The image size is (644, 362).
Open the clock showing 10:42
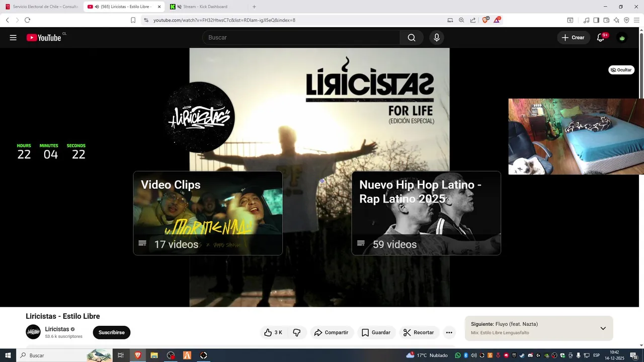(x=614, y=355)
